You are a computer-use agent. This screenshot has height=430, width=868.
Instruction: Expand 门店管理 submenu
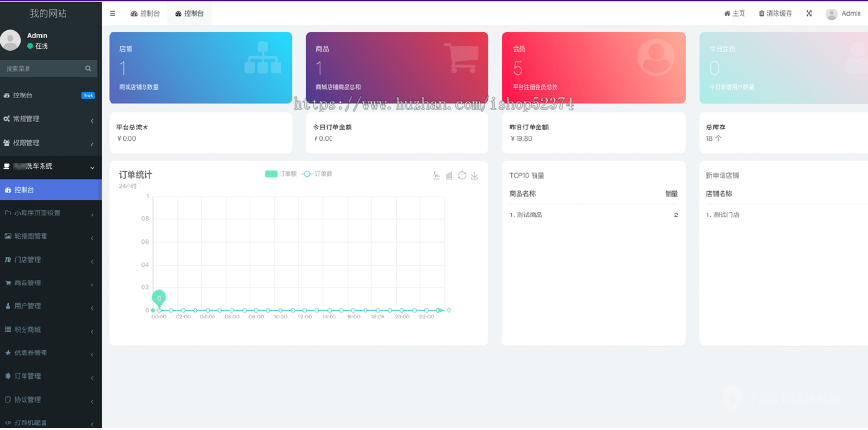coord(51,259)
